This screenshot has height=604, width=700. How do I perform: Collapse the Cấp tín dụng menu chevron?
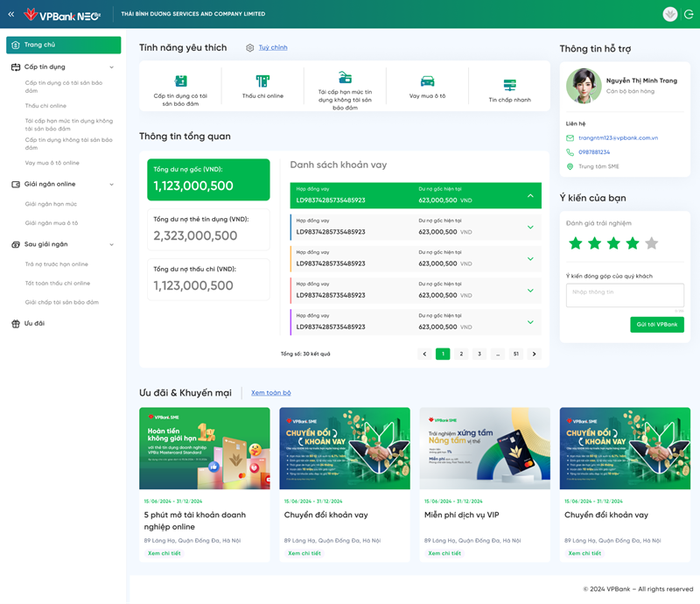112,67
